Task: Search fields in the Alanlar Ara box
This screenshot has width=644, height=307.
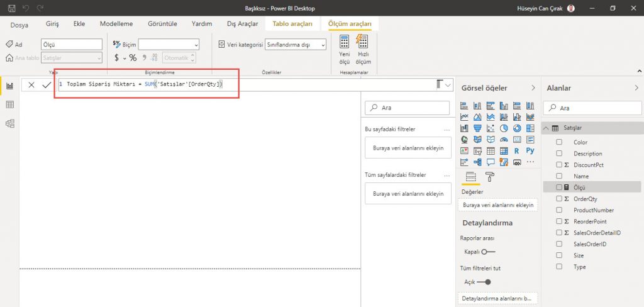Action: click(x=592, y=108)
